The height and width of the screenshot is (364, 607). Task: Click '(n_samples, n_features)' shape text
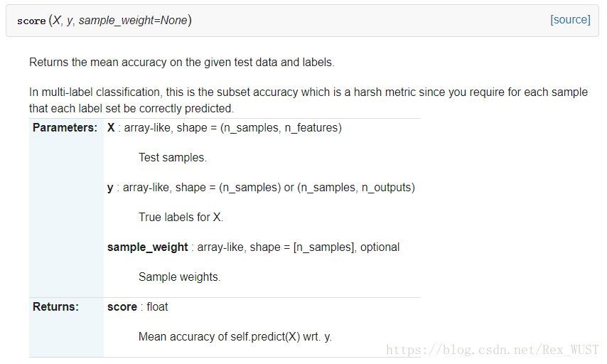pyautogui.click(x=281, y=128)
